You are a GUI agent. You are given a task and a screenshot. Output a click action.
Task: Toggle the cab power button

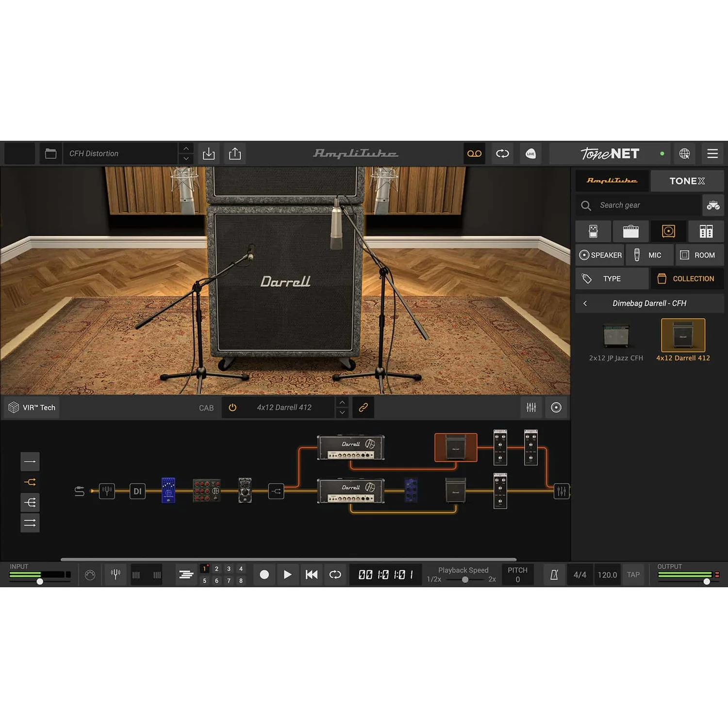(x=232, y=408)
